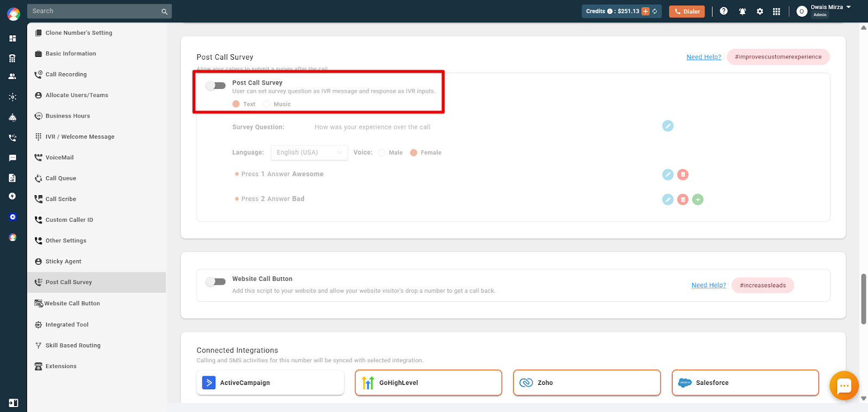Open the reports document icon in left rail
868x412 pixels.
pyautogui.click(x=12, y=178)
